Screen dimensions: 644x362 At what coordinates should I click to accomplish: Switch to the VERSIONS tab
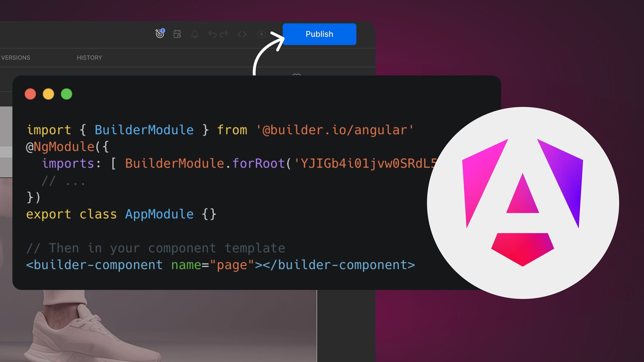pos(15,58)
